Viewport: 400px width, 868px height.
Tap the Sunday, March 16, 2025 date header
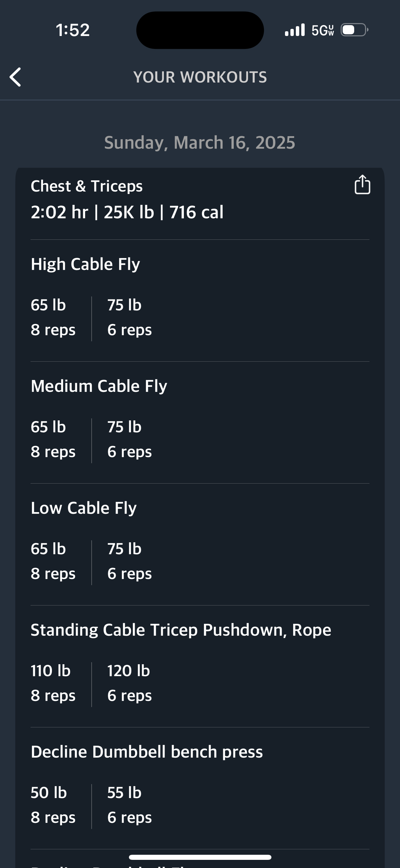[x=200, y=142]
